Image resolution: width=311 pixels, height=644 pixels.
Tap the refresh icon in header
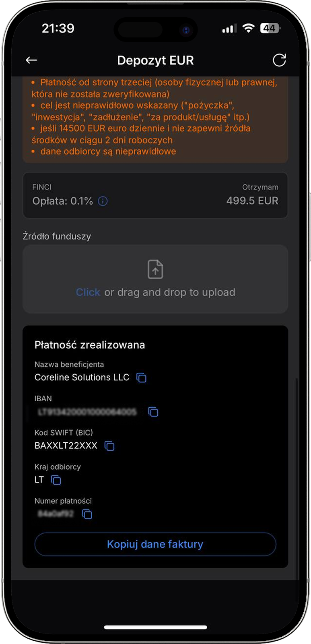[279, 60]
